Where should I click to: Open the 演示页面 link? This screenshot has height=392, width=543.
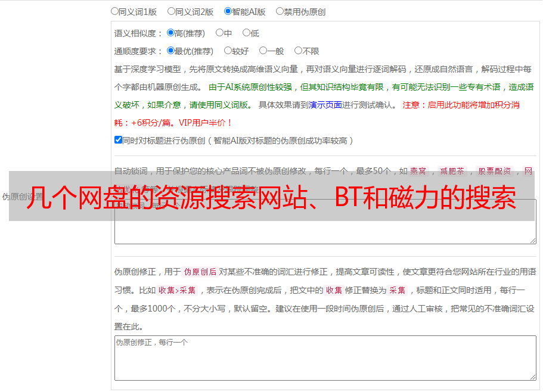click(325, 105)
